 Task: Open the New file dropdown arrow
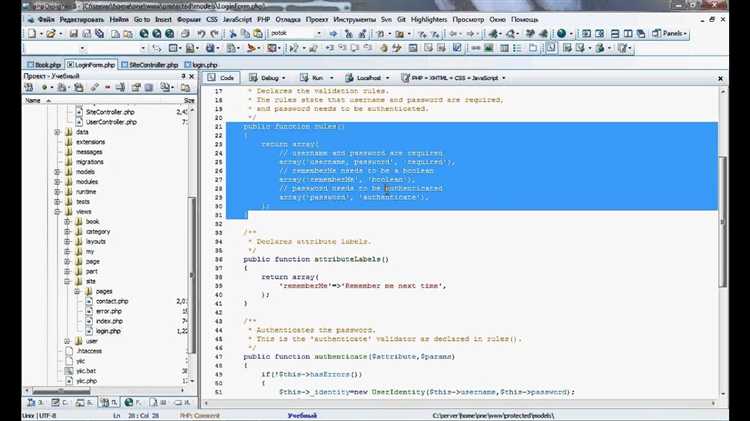coord(41,34)
